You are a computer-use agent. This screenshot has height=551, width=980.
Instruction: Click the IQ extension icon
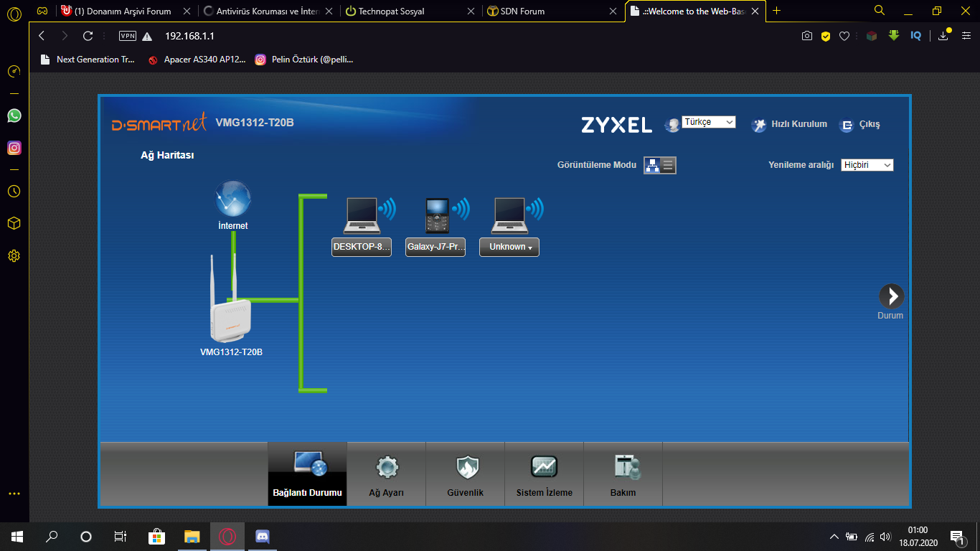tap(915, 36)
